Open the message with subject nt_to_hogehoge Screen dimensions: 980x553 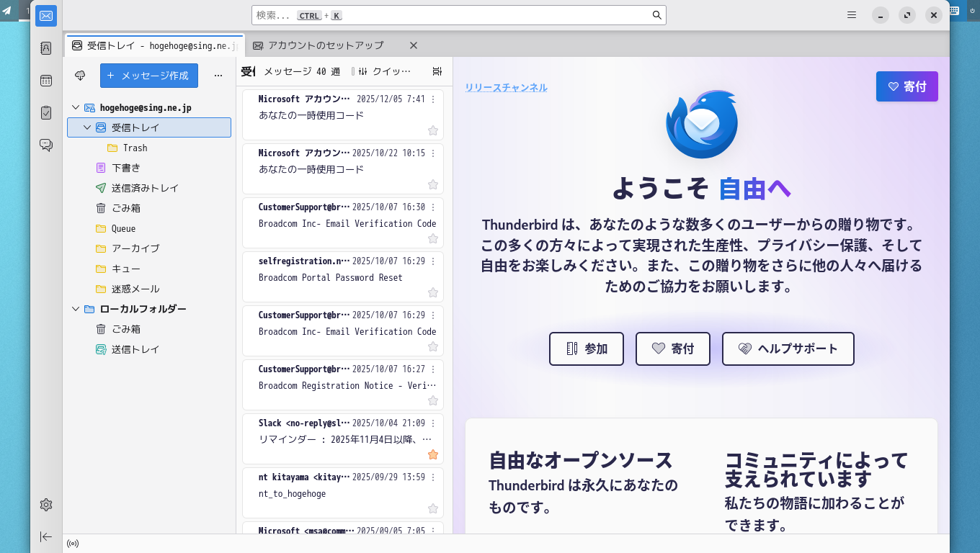[x=343, y=493]
